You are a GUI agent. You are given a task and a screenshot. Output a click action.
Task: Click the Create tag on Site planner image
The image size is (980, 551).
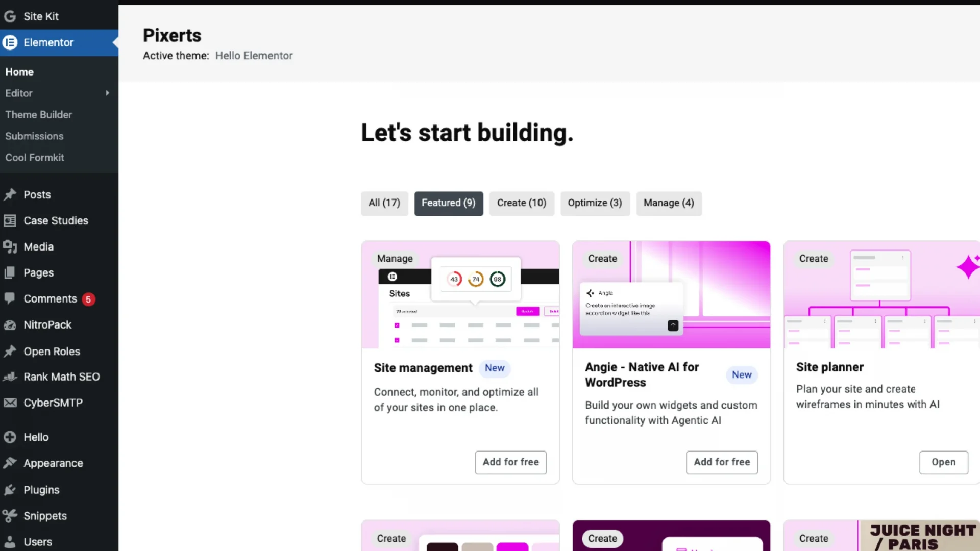click(x=814, y=259)
